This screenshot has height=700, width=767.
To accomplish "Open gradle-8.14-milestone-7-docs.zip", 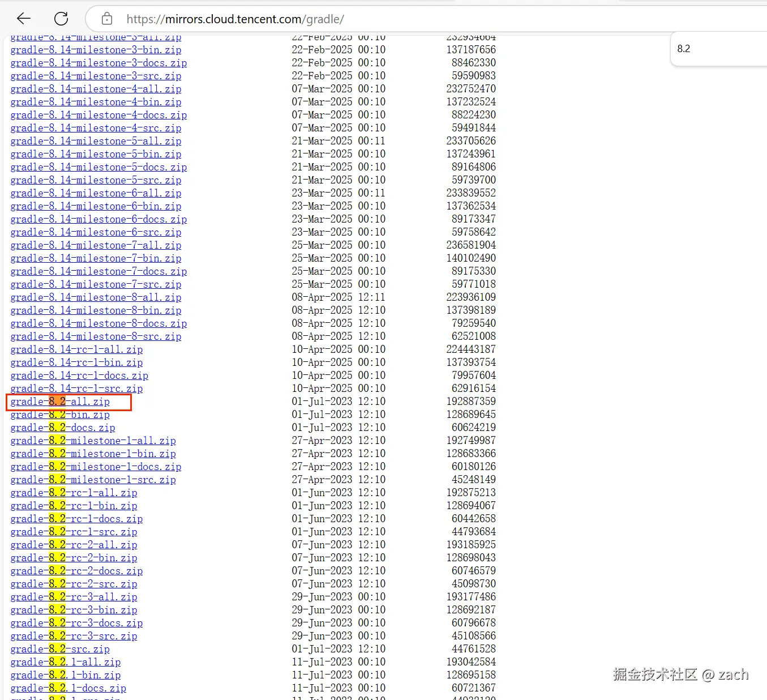I will tap(98, 271).
